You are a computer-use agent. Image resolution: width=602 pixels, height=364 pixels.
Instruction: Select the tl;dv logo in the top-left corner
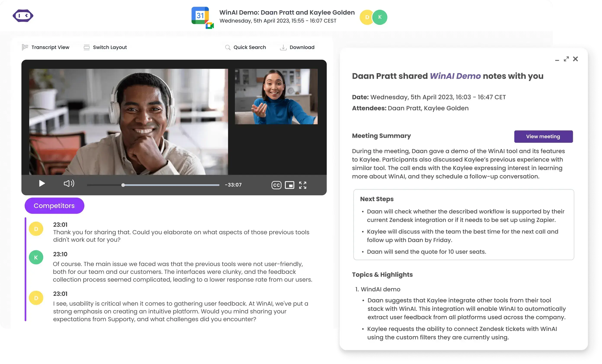coord(23,16)
